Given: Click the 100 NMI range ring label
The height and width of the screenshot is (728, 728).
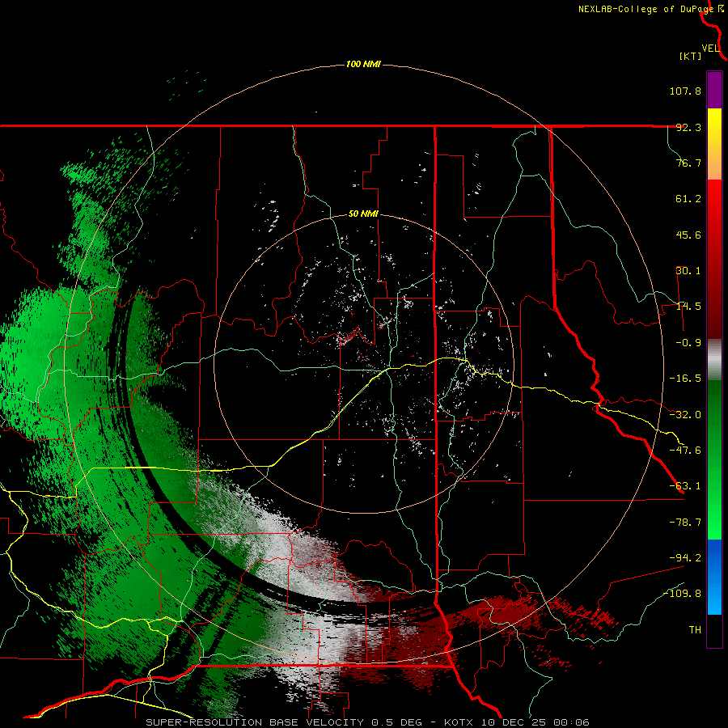Looking at the screenshot, I should [363, 64].
